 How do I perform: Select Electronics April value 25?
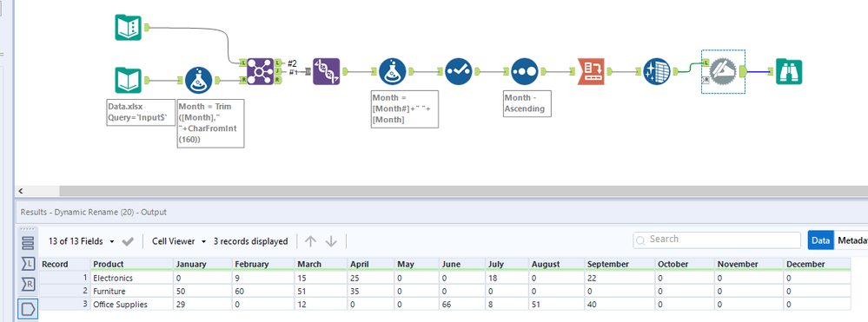[x=371, y=278]
